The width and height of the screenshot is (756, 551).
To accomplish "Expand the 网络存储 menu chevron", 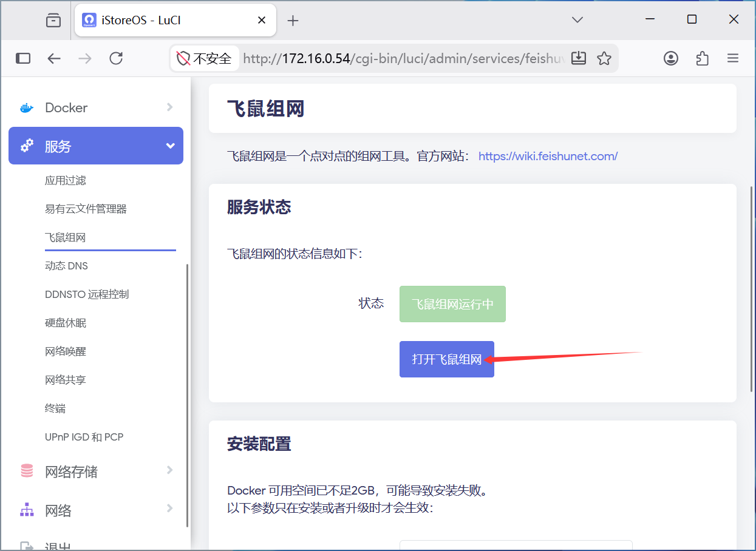I will click(x=169, y=470).
